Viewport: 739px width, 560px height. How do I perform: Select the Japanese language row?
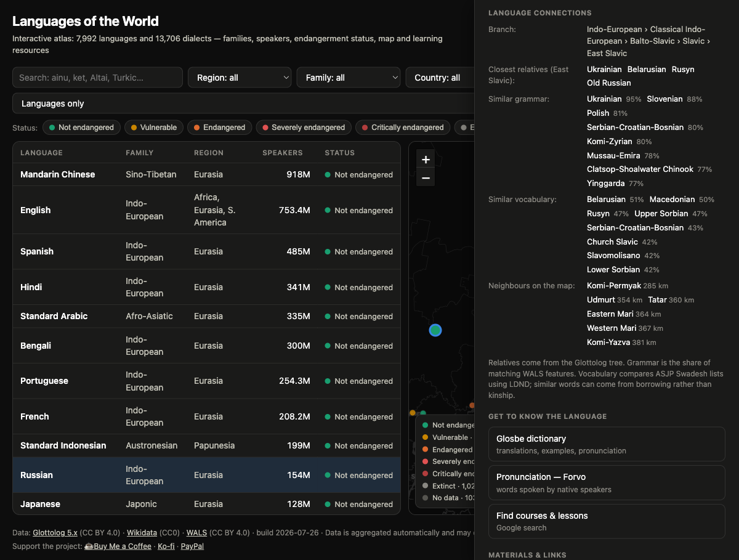tap(206, 504)
